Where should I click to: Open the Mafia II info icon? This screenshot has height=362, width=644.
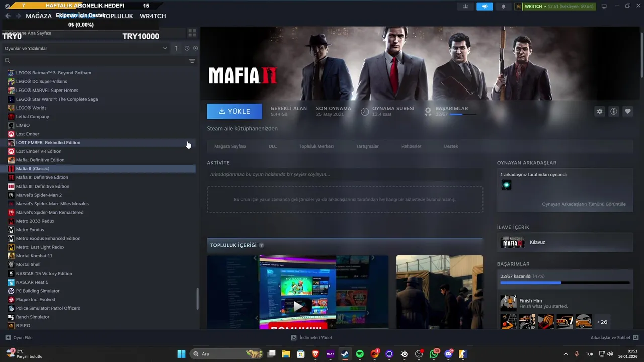click(x=613, y=112)
